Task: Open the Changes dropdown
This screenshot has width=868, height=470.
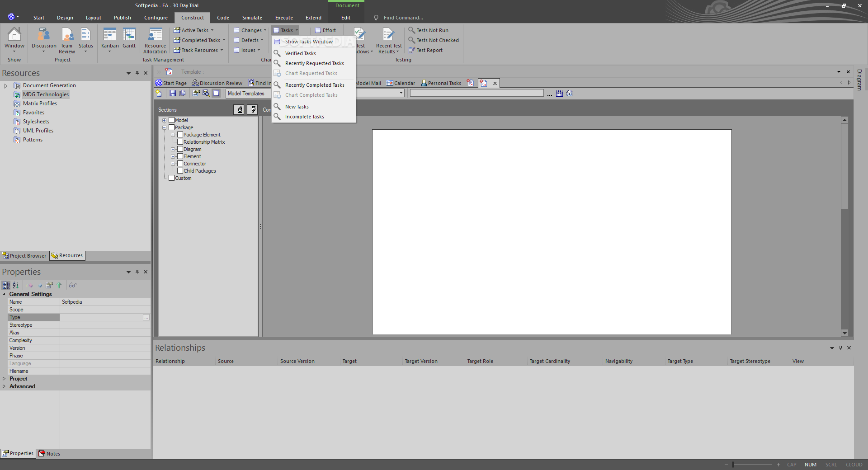Action: pos(250,30)
